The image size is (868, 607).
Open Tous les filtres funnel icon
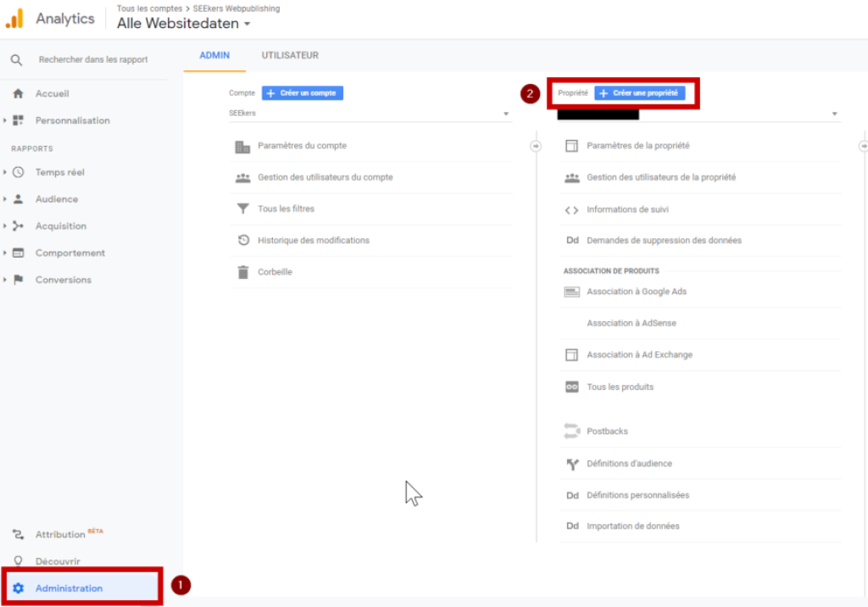tap(243, 209)
